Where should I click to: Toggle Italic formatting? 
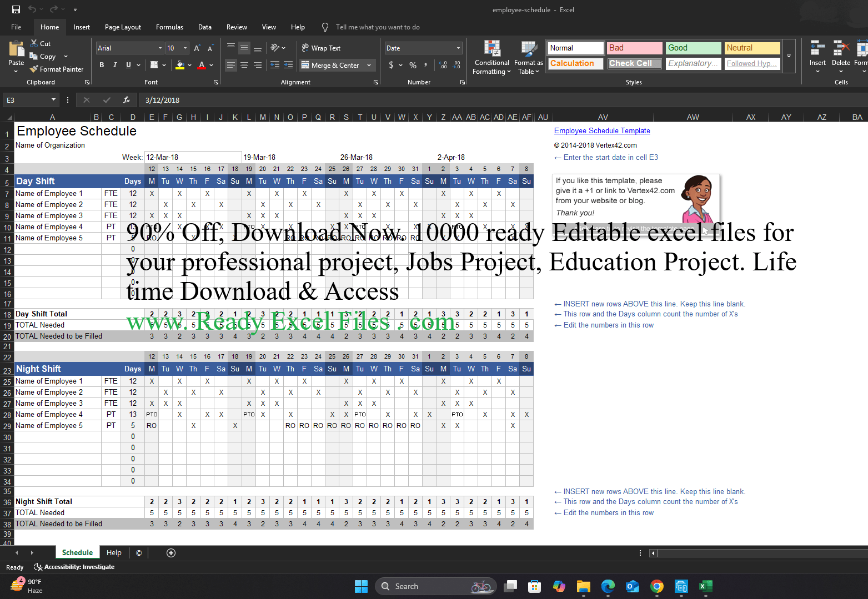click(115, 65)
